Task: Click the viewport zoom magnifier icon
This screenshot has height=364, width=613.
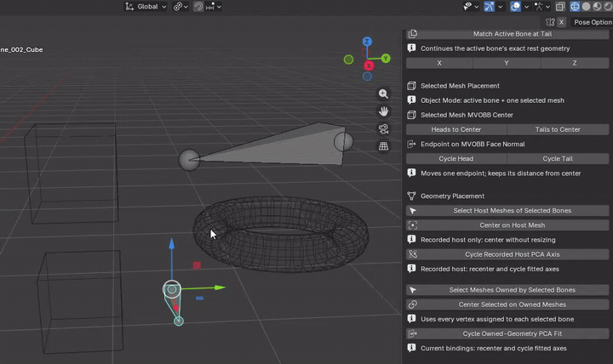Action: pos(383,94)
